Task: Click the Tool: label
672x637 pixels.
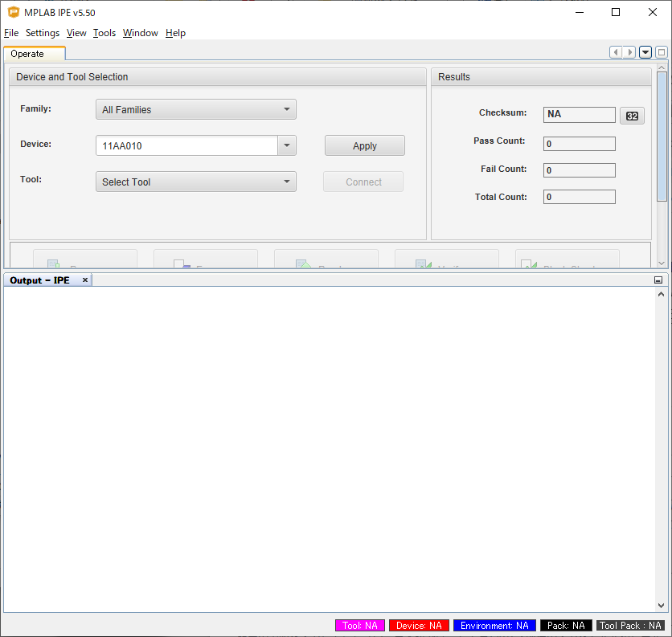Action: (31, 179)
